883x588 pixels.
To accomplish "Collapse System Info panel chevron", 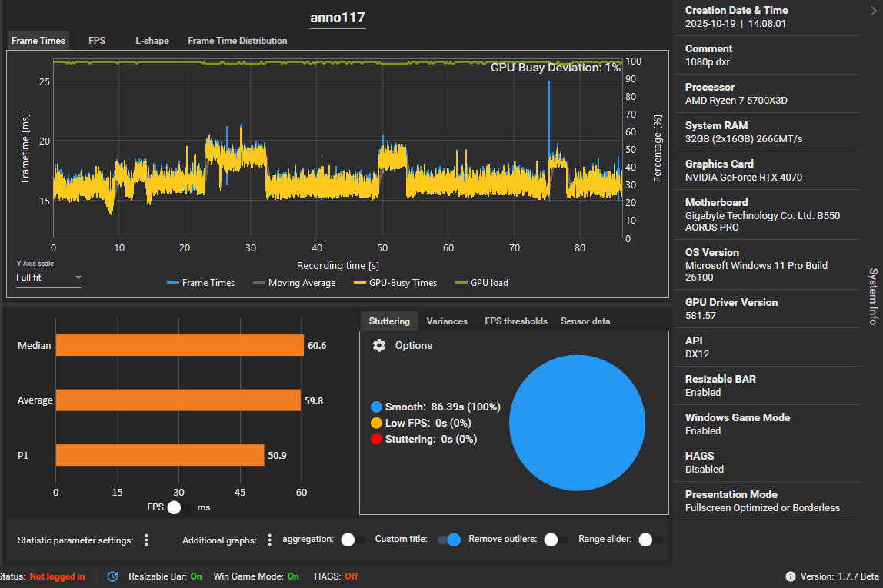I will tap(874, 11).
